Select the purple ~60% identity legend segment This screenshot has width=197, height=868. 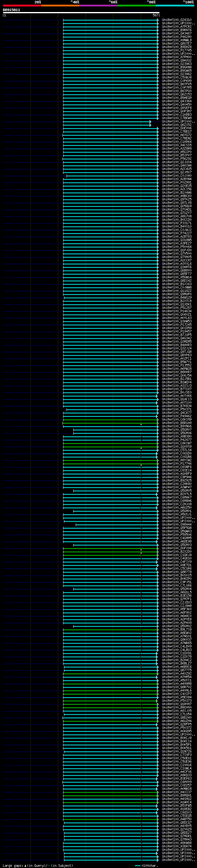99,6
